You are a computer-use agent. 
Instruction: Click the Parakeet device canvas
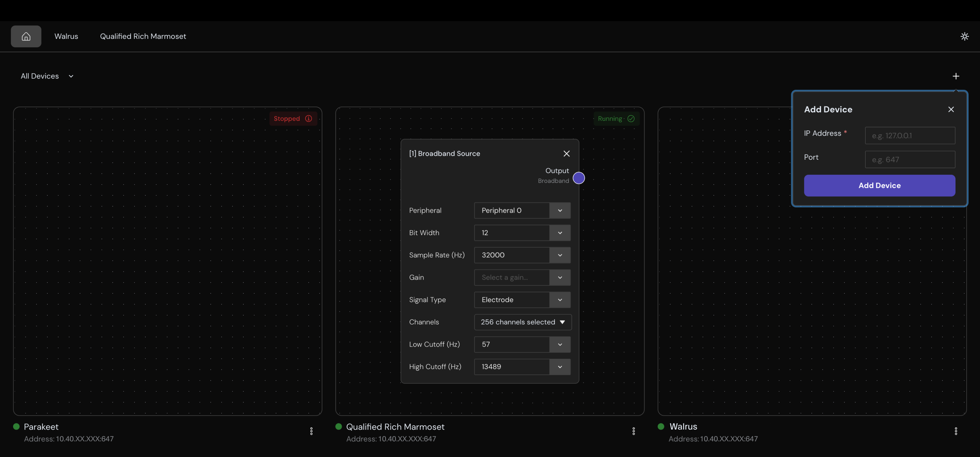[167, 261]
